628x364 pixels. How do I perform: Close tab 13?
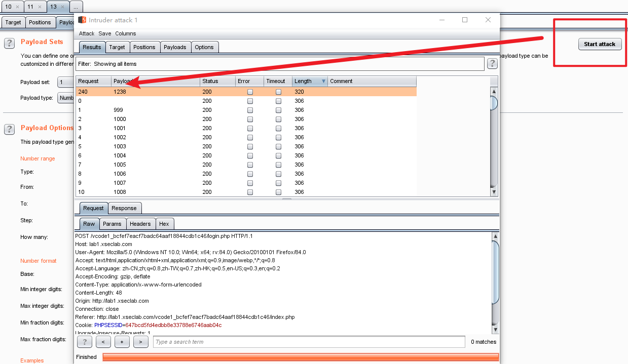coord(62,7)
